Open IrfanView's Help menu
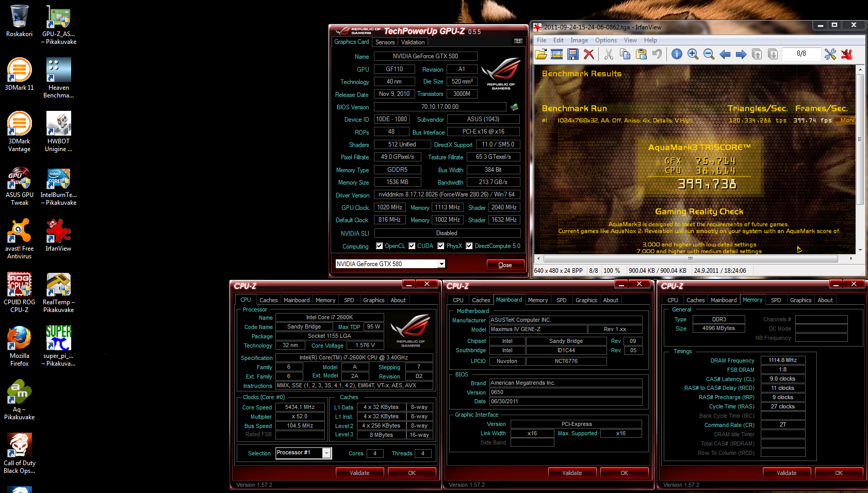Viewport: 868px width, 493px height. [x=650, y=40]
